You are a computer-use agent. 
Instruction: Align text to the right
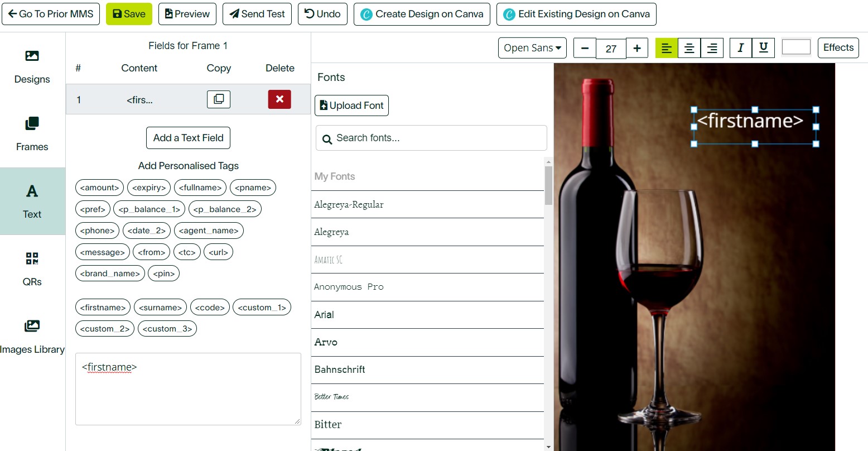[712, 48]
